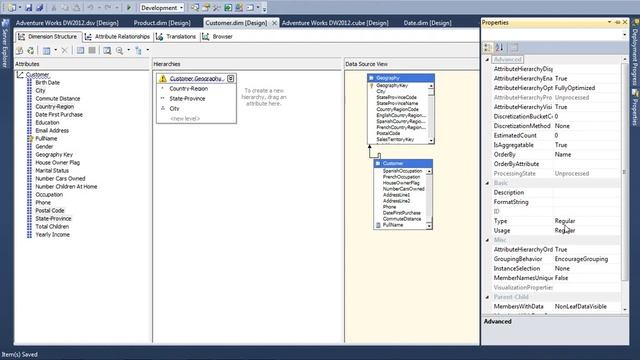640x360 pixels.
Task: Click the Process dimension icon in designer toolbar
Action: [x=20, y=51]
